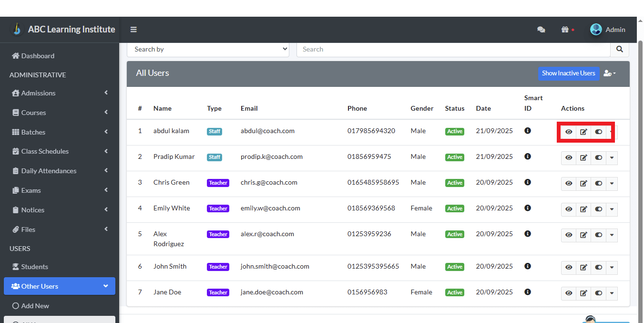Toggle active status for Emily White
This screenshot has height=323, width=644.
tap(599, 209)
